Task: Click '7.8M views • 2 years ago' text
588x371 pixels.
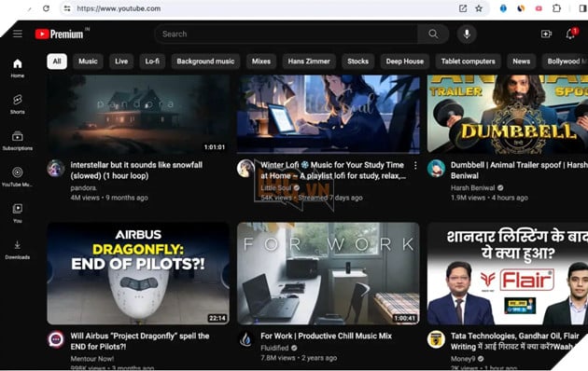Action: tap(299, 358)
